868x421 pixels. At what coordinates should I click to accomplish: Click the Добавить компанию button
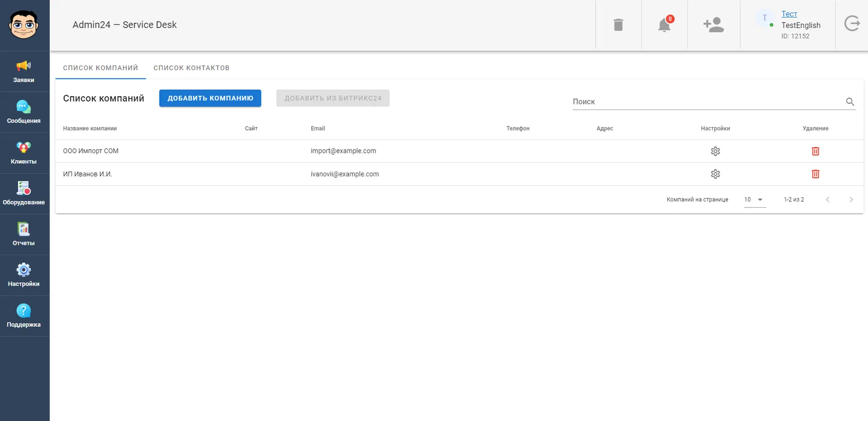(210, 98)
